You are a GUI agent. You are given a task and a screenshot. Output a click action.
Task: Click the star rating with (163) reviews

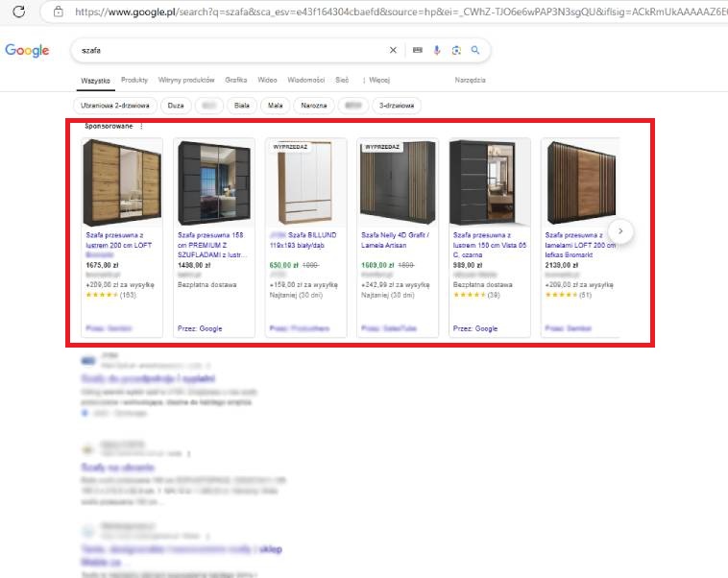[110, 295]
